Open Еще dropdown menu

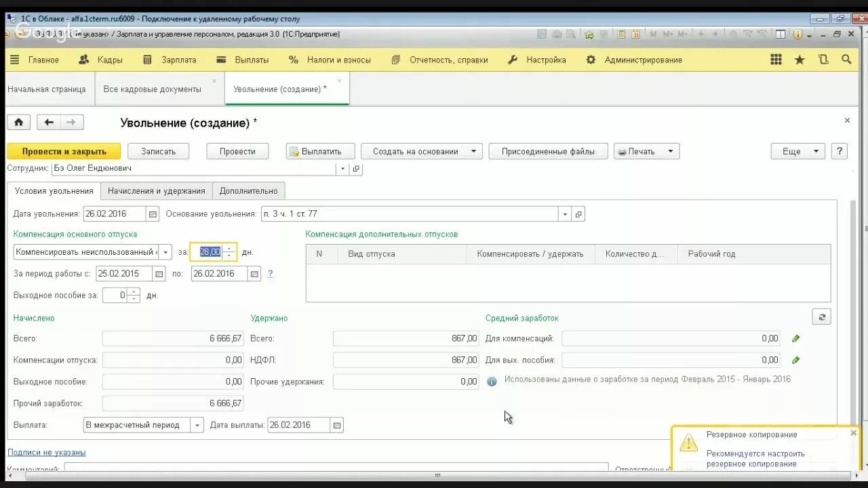(x=798, y=151)
